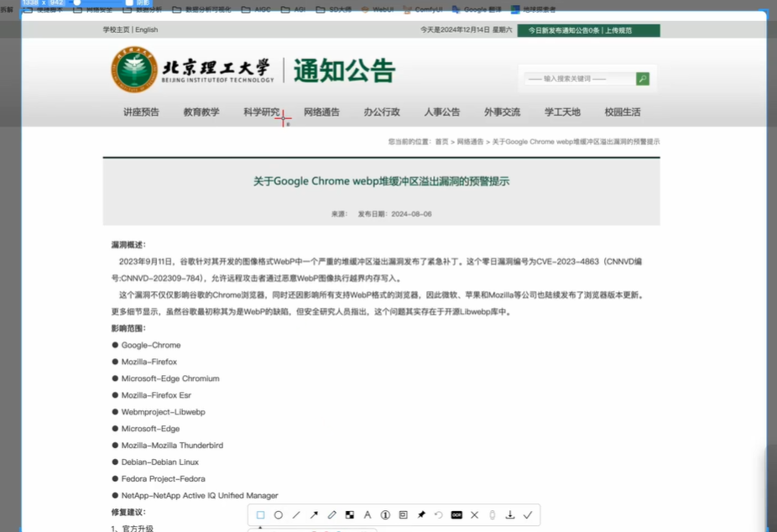Viewport: 777px width, 532px height.
Task: Save the screenshot using download icon
Action: (509, 515)
